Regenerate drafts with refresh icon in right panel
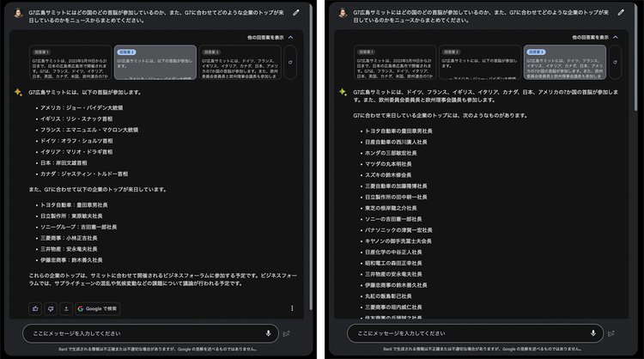Image resolution: width=644 pixels, height=359 pixels. tap(613, 63)
